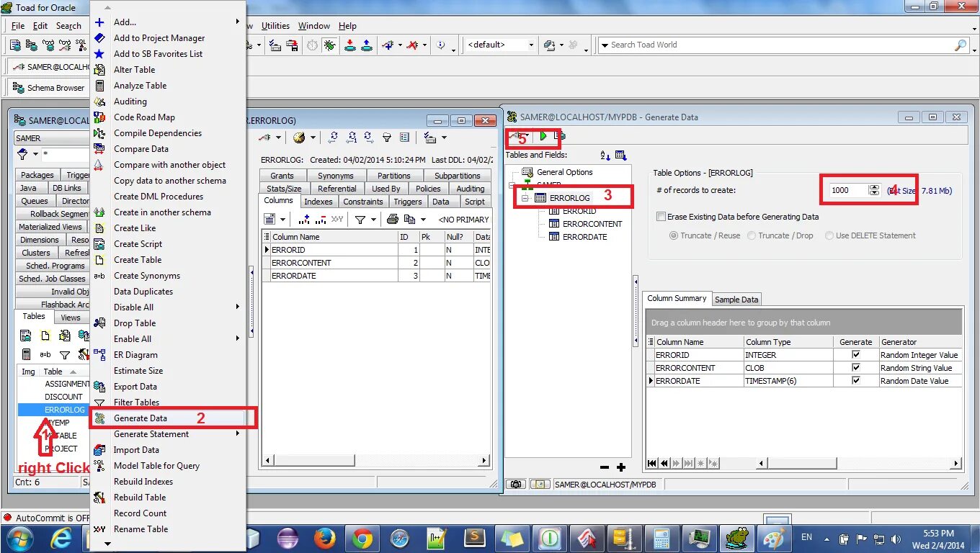This screenshot has width=980, height=553.
Task: Click the General Options icon in the tree
Action: tap(527, 172)
